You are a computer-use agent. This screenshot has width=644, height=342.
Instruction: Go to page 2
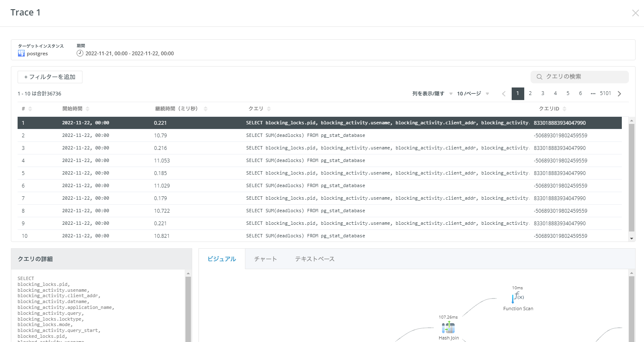530,93
